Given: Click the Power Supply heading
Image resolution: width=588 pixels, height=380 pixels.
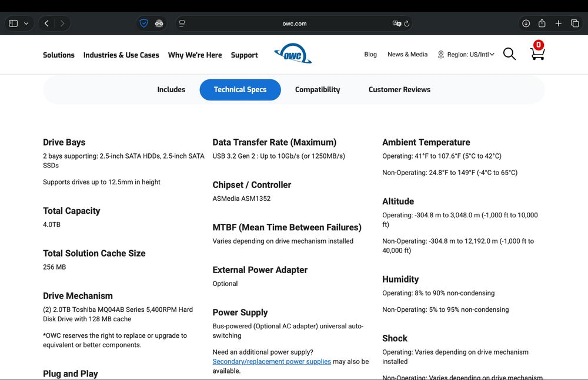Looking at the screenshot, I should tap(240, 312).
